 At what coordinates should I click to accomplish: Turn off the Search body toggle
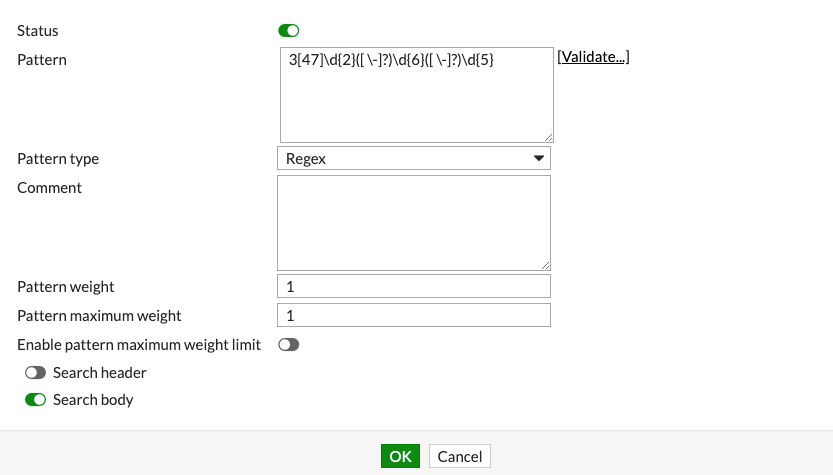click(36, 400)
